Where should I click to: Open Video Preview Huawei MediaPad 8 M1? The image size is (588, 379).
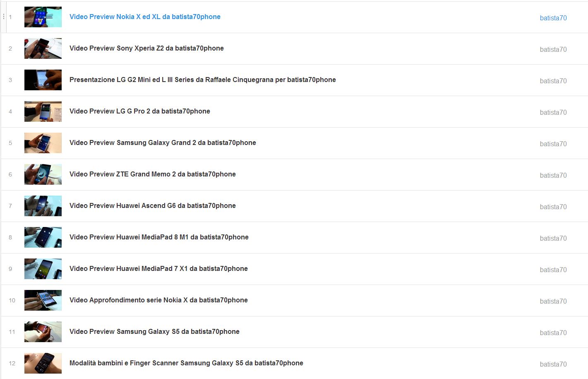[x=159, y=237]
